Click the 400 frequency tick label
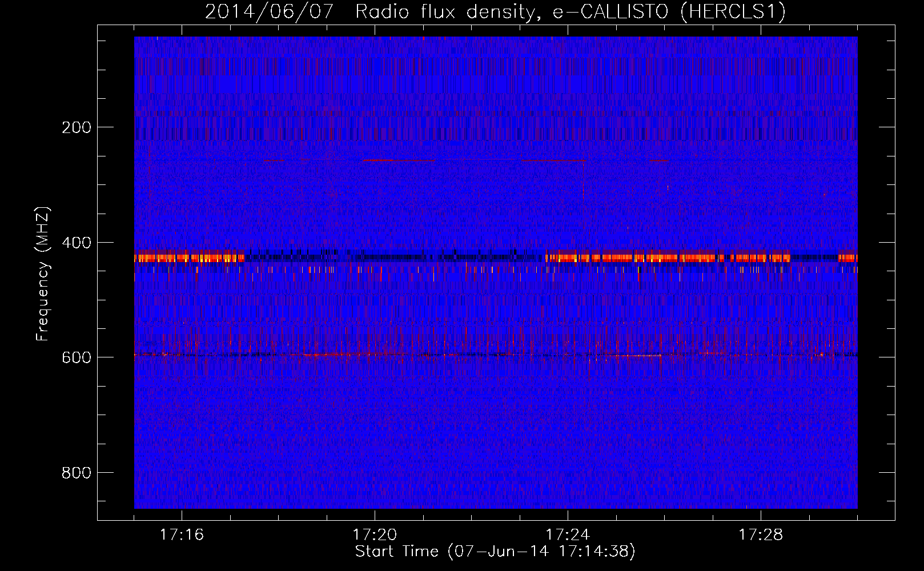The image size is (924, 571). tap(77, 243)
